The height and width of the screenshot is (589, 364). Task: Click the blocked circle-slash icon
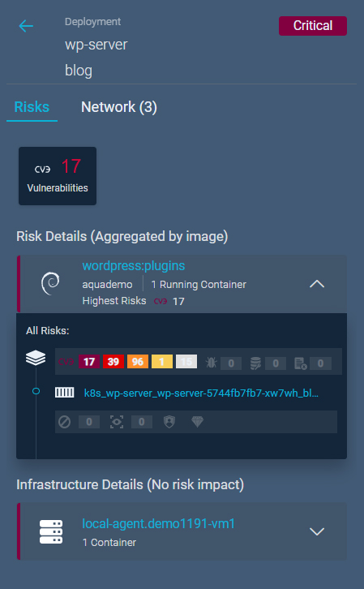[65, 422]
